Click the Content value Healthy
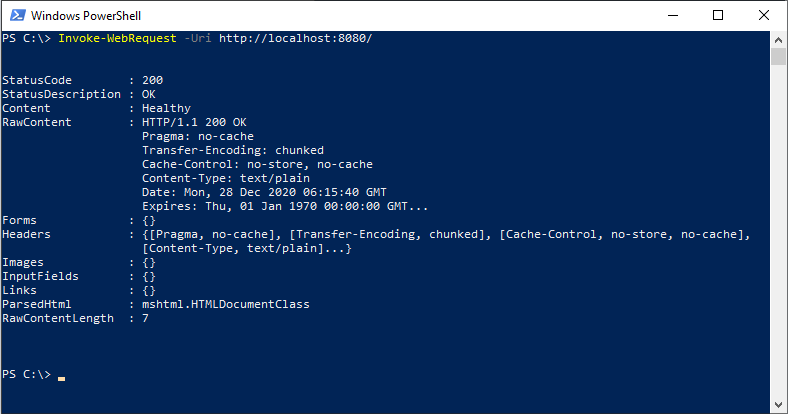This screenshot has height=414, width=788. pyautogui.click(x=166, y=109)
